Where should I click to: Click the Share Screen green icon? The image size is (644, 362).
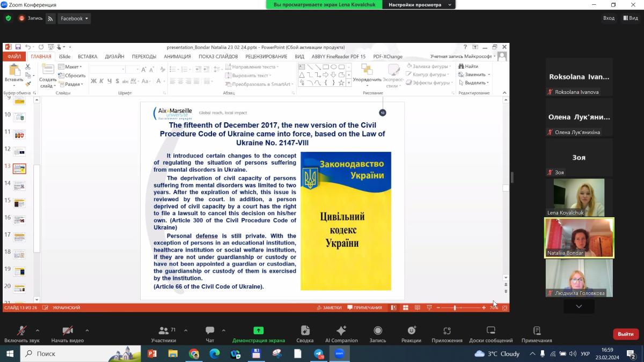click(258, 331)
